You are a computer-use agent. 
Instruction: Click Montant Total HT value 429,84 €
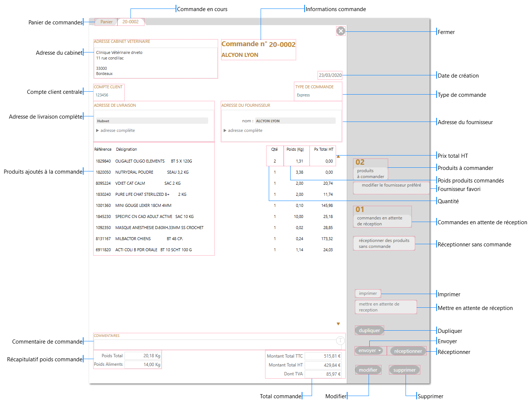pos(323,365)
